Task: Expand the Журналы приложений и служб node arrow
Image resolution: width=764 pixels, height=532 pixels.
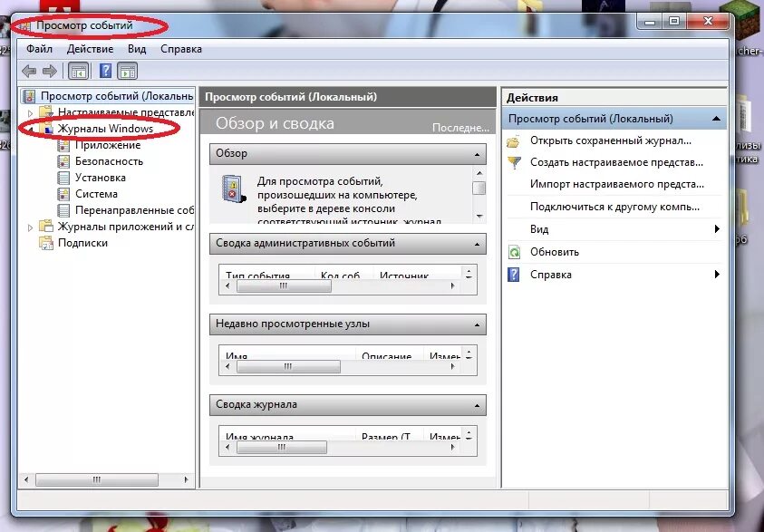Action: pyautogui.click(x=30, y=227)
